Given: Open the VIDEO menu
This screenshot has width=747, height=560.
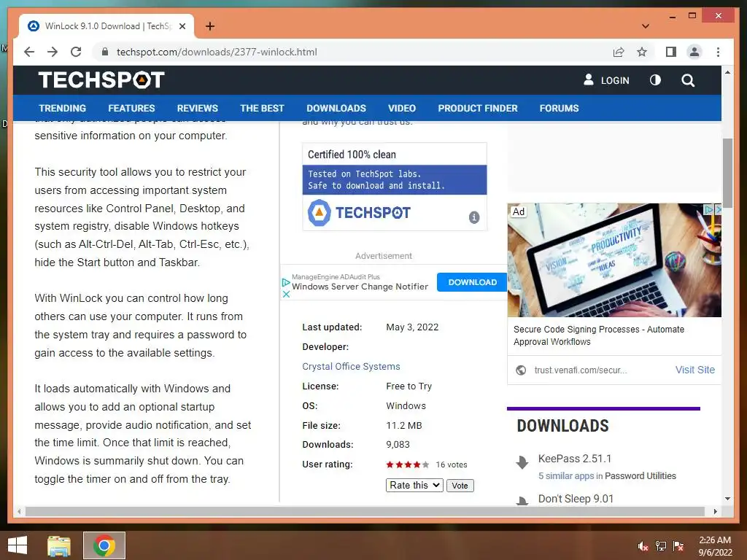Looking at the screenshot, I should click(402, 108).
